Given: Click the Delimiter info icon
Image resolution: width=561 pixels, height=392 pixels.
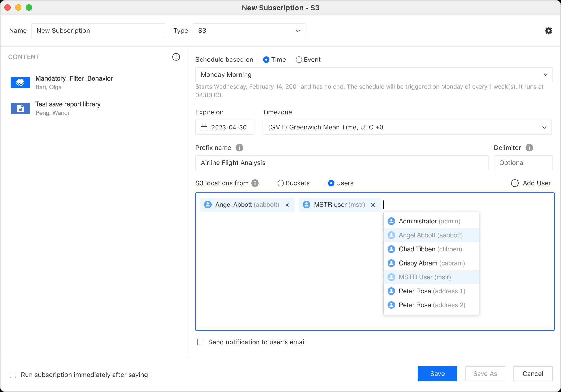Looking at the screenshot, I should coord(529,148).
